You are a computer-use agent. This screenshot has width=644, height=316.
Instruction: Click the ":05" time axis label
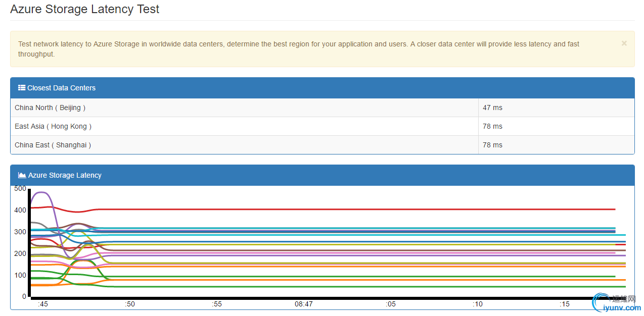click(391, 304)
